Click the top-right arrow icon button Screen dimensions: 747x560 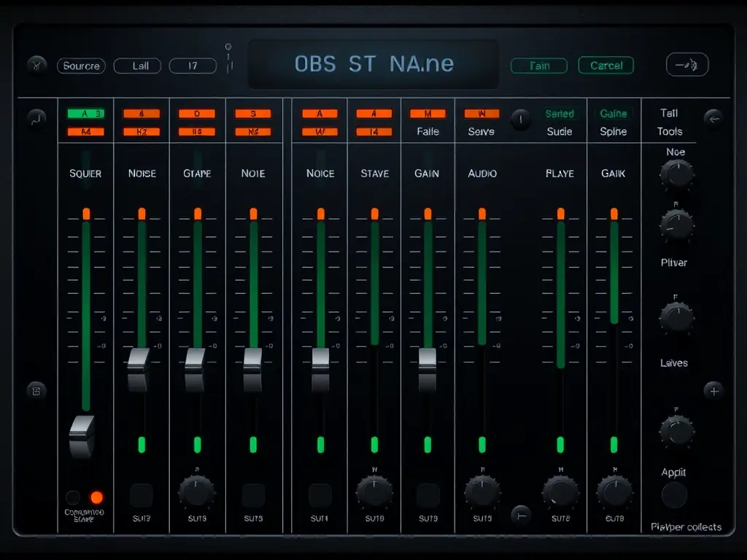pyautogui.click(x=687, y=64)
